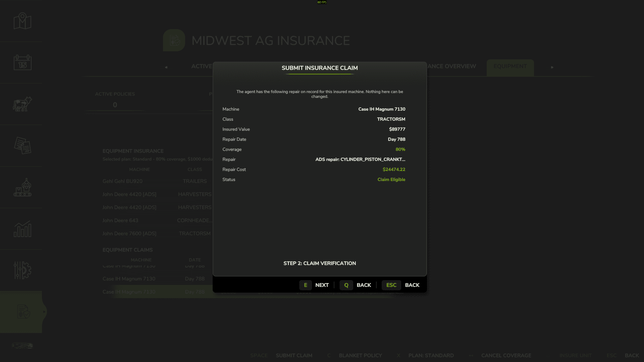644x362 pixels.
Task: Click Plan: Standard in bottom bar
Action: coord(431,355)
